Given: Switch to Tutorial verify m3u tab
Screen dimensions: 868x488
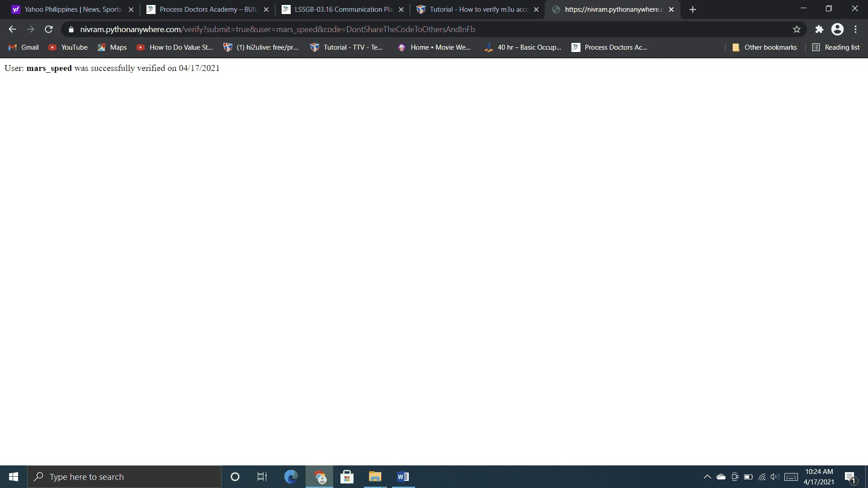Looking at the screenshot, I should [x=478, y=9].
